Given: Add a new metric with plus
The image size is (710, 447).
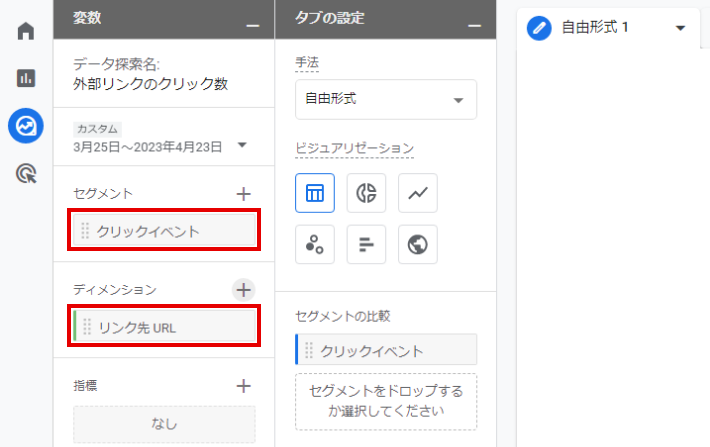Looking at the screenshot, I should [x=243, y=385].
